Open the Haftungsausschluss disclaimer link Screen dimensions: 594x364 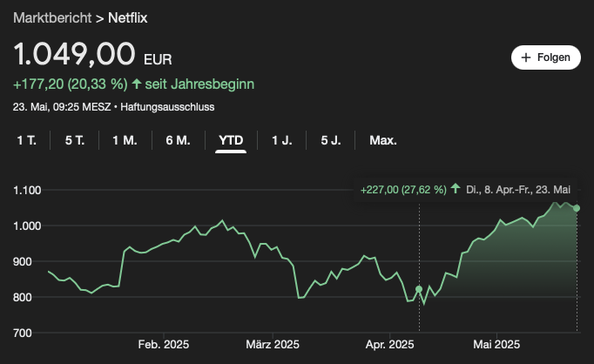click(x=167, y=107)
